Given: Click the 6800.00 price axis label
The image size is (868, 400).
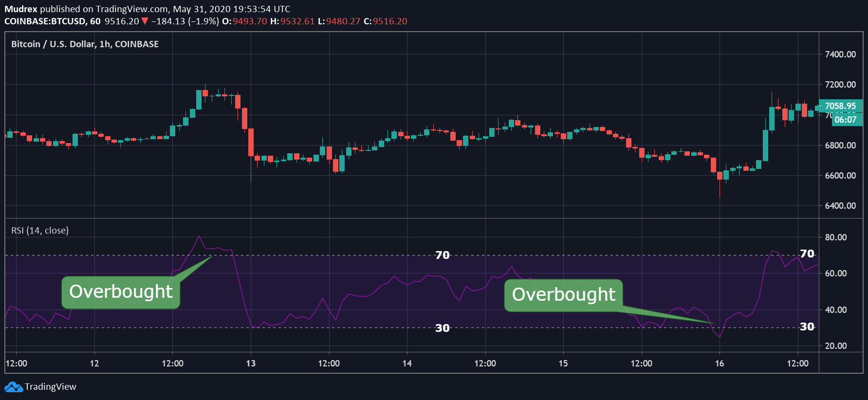Looking at the screenshot, I should tap(840, 145).
